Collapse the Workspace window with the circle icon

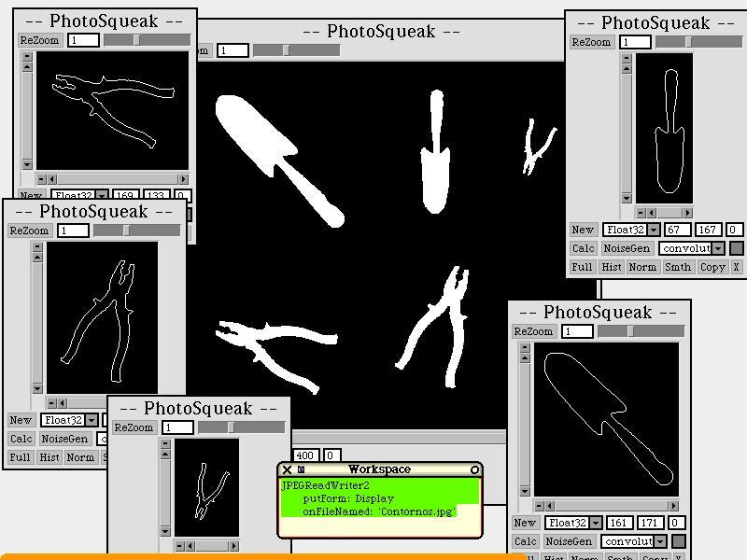pyautogui.click(x=474, y=470)
